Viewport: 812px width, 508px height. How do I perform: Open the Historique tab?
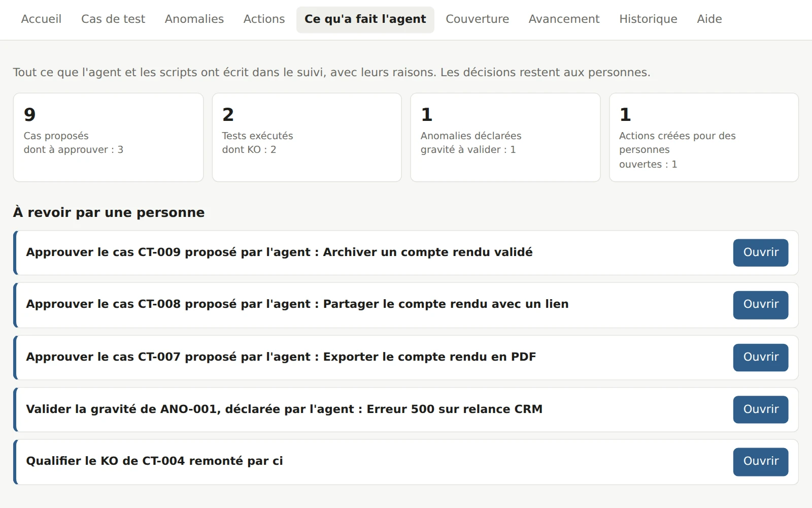[x=648, y=19]
